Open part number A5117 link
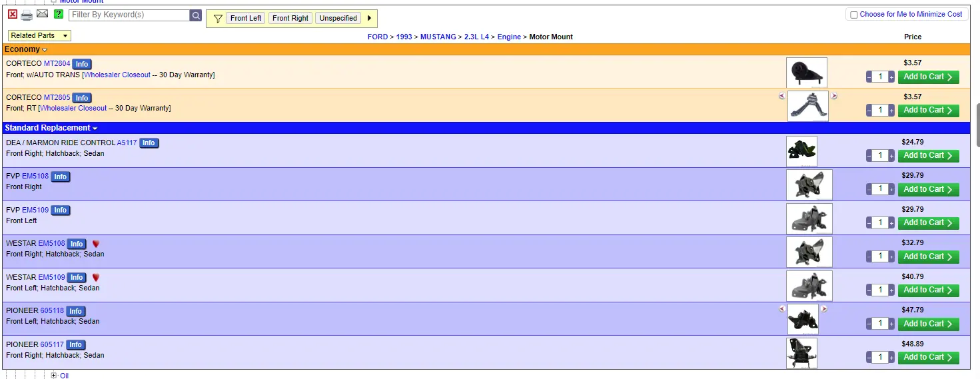The width and height of the screenshot is (980, 379). [x=127, y=143]
